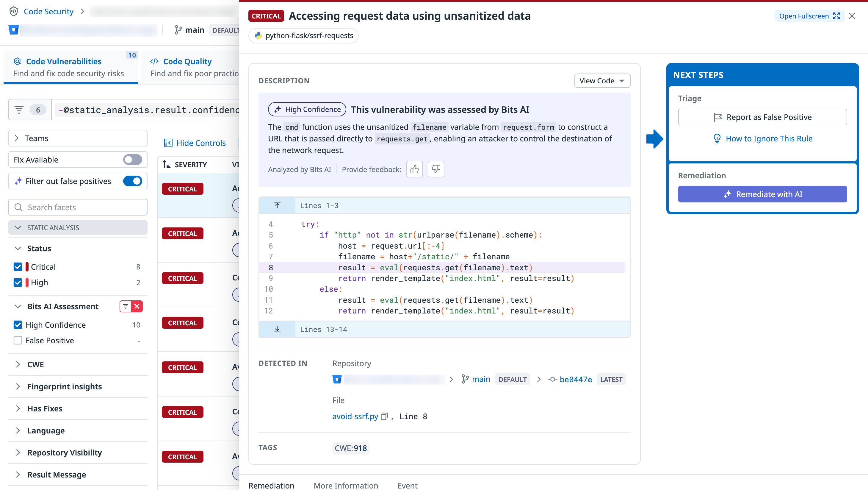Click the git branch icon beside main
This screenshot has height=490, width=868.
[x=178, y=30]
